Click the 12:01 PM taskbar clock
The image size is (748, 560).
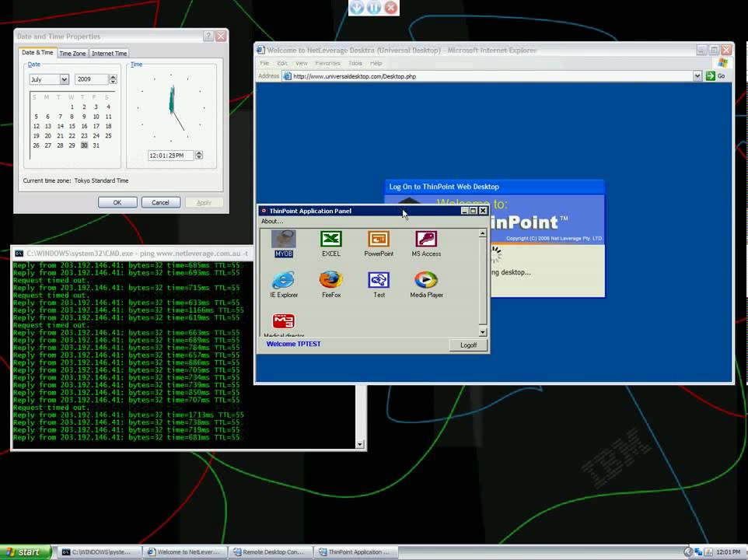tap(729, 552)
